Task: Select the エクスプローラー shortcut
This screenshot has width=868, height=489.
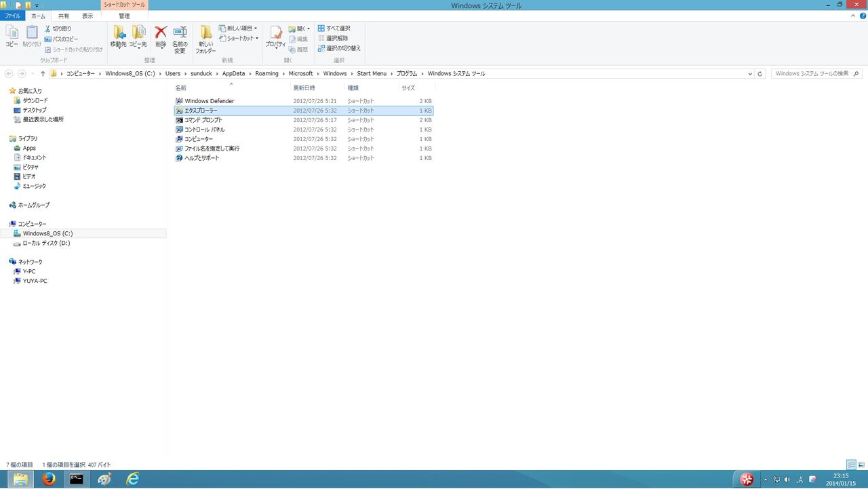Action: point(304,111)
